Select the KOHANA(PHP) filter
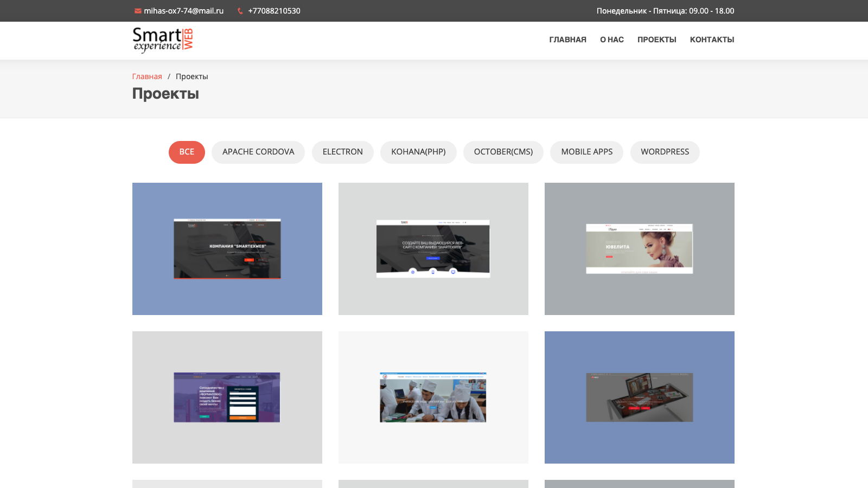The height and width of the screenshot is (488, 868). coord(418,152)
